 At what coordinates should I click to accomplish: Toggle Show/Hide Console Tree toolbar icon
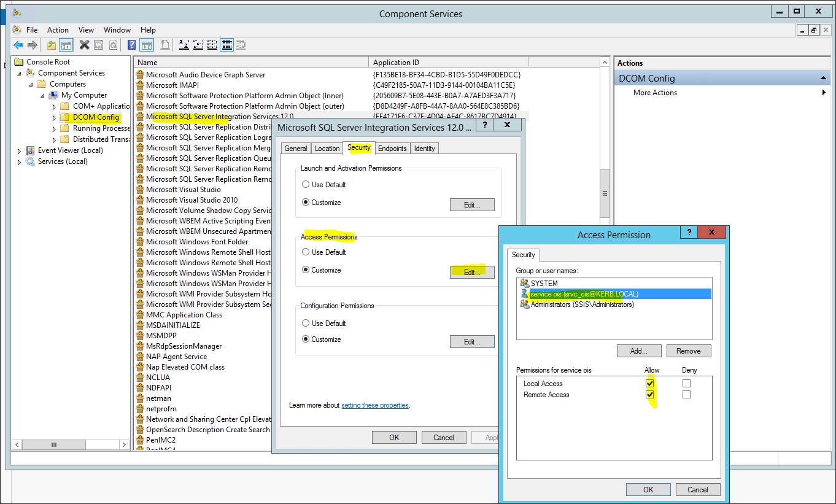coord(66,45)
